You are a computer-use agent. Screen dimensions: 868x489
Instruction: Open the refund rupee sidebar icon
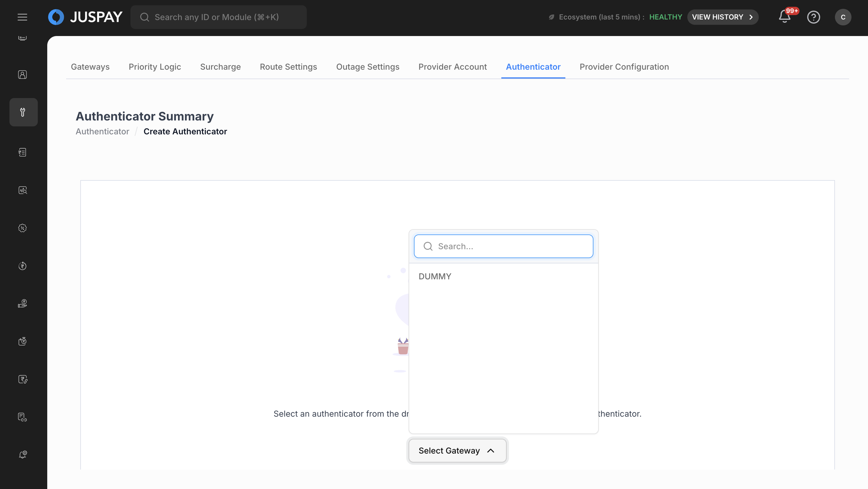[x=22, y=266]
